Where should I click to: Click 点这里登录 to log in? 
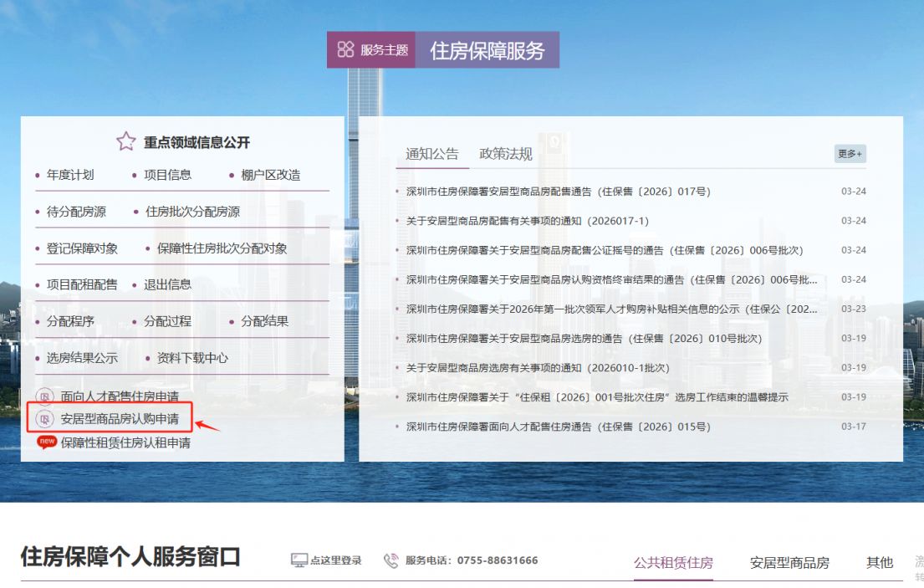334,560
